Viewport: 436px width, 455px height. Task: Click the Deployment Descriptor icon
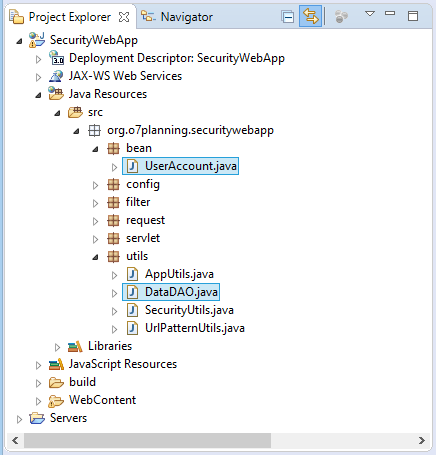point(56,58)
